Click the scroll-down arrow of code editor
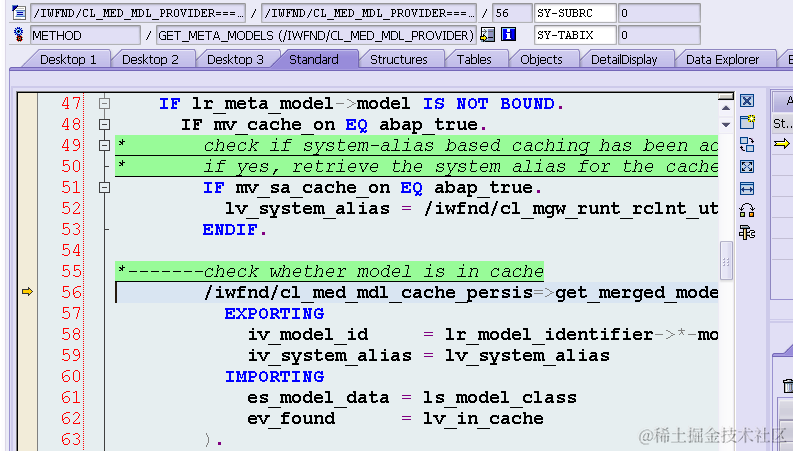Screen dimensions: 793x451 pyautogui.click(x=726, y=124)
